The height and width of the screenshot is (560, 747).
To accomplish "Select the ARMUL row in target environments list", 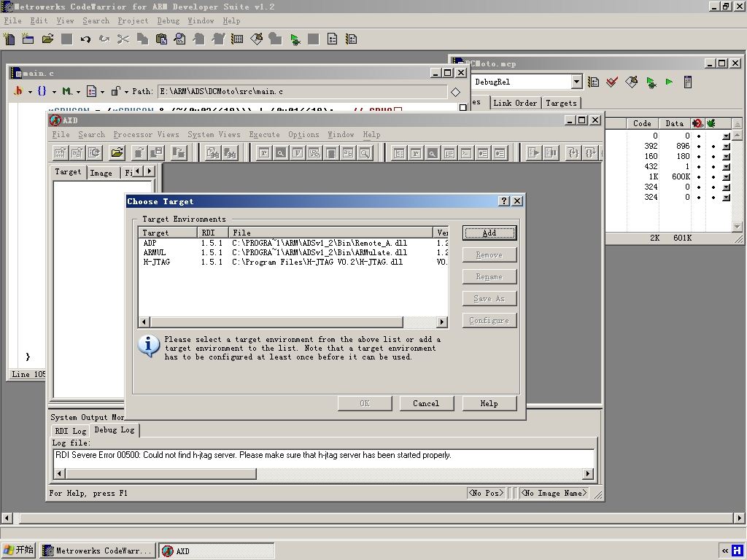I will [x=293, y=252].
